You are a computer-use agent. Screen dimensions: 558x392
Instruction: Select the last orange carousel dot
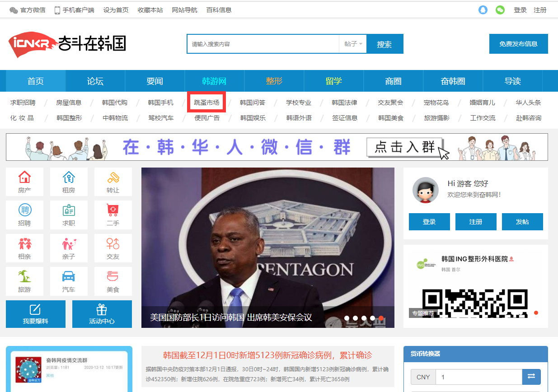(x=381, y=318)
